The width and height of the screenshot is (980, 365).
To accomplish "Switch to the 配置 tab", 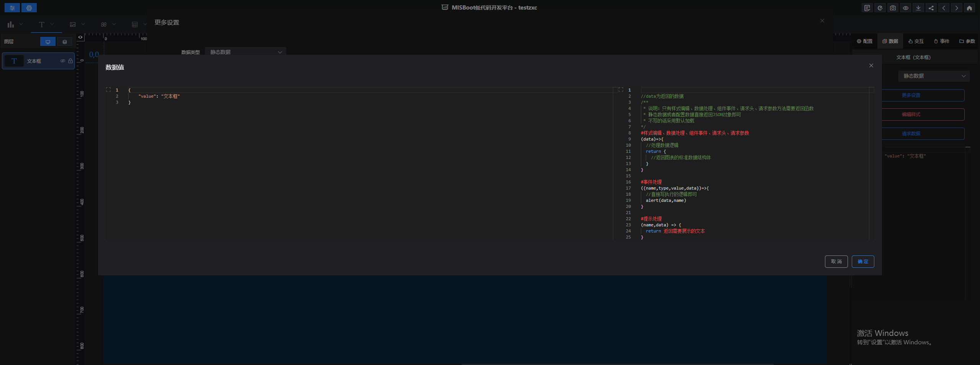I will coord(865,41).
